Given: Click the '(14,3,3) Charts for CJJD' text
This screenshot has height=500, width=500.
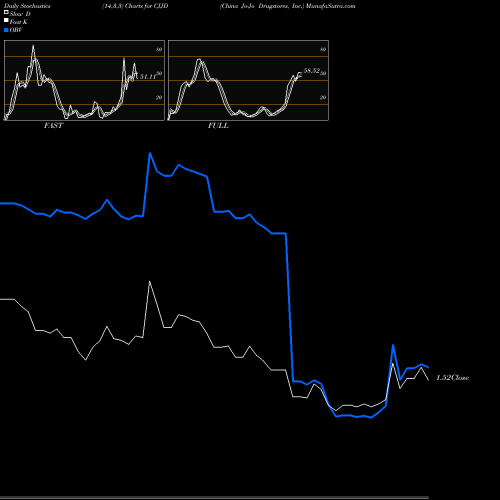Looking at the screenshot, I should pos(135,6).
